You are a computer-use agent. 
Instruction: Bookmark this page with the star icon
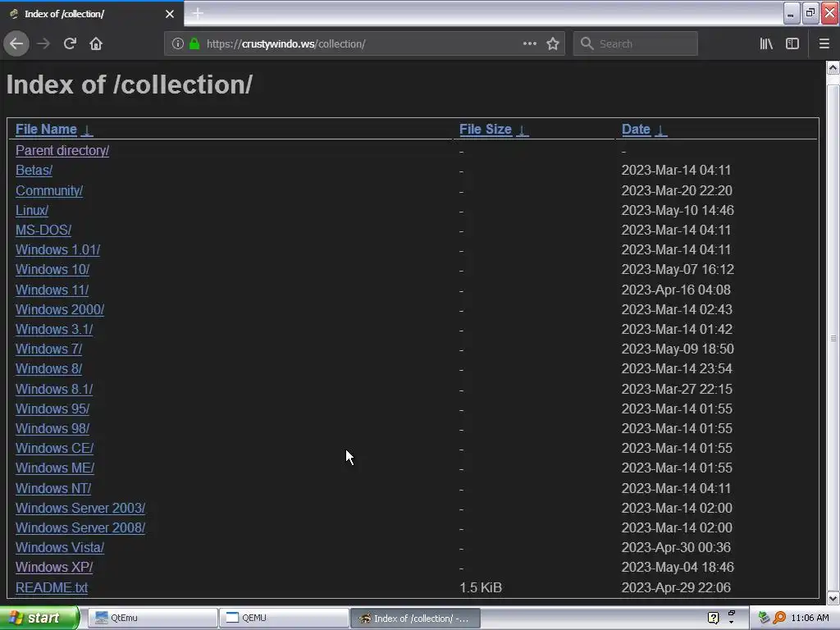[553, 44]
